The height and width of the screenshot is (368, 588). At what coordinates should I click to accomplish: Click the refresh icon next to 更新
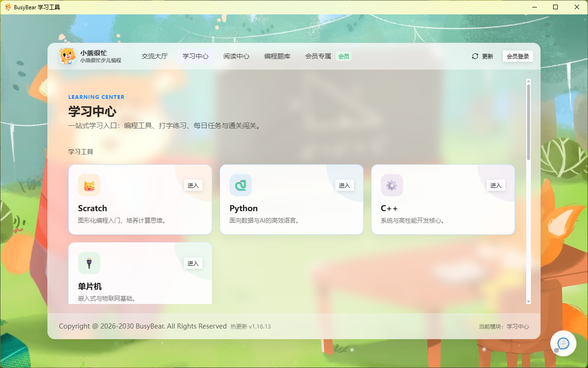(475, 56)
